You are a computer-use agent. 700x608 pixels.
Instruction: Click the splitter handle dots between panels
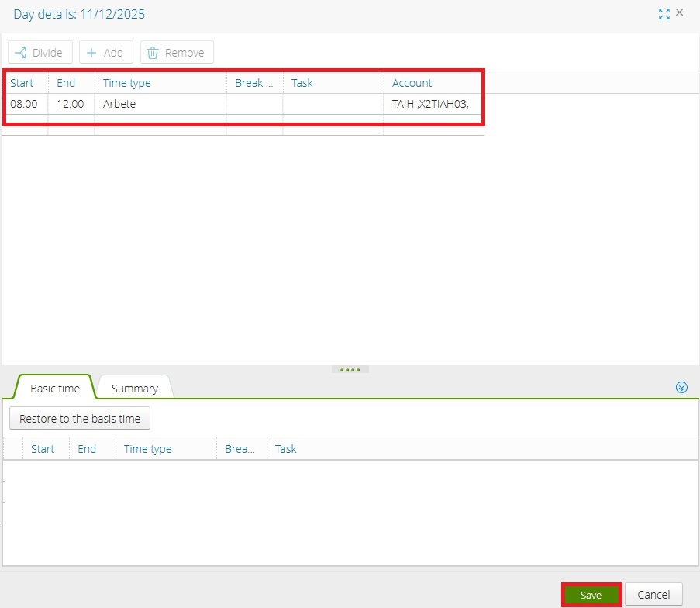[x=350, y=370]
